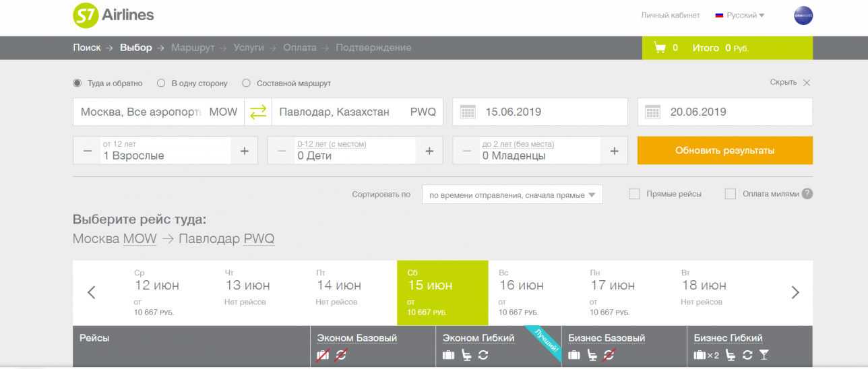
Task: Click help icon next to Оплата милями
Action: coord(807,194)
